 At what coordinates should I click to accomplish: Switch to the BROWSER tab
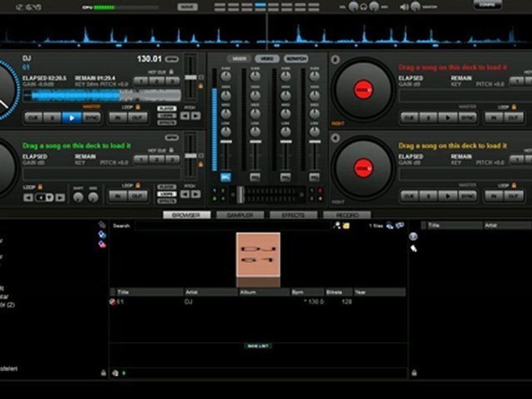[x=186, y=215]
